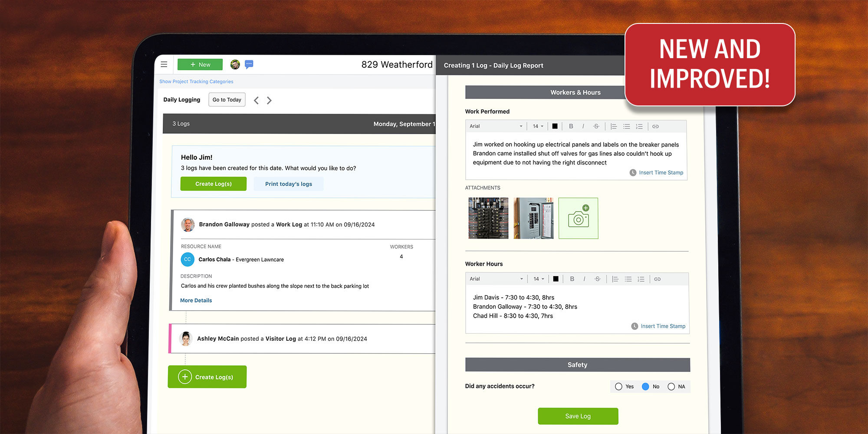Select NA for accidents occurred
The height and width of the screenshot is (434, 868).
tap(671, 386)
